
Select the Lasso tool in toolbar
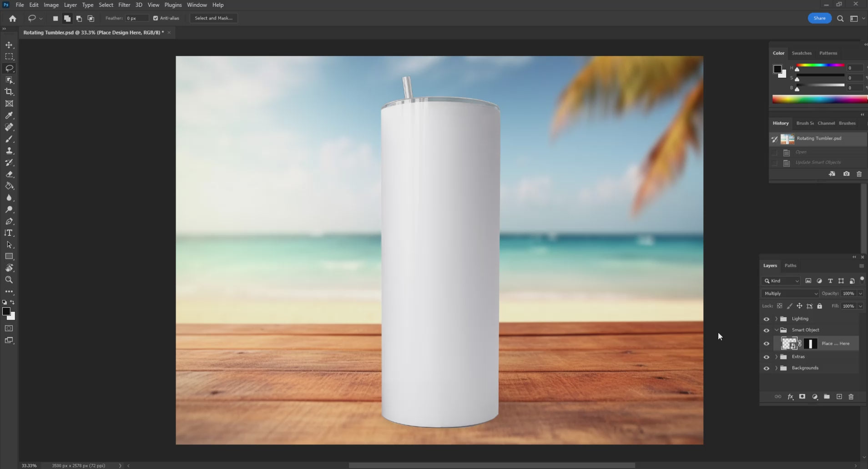tap(9, 68)
